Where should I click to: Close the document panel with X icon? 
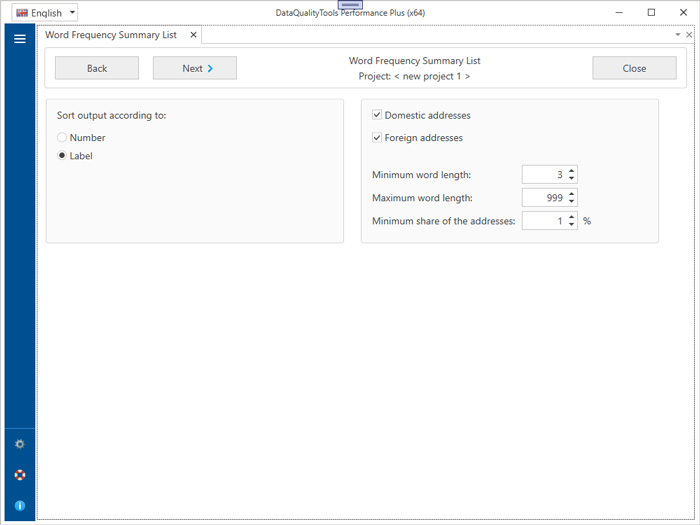pyautogui.click(x=689, y=35)
